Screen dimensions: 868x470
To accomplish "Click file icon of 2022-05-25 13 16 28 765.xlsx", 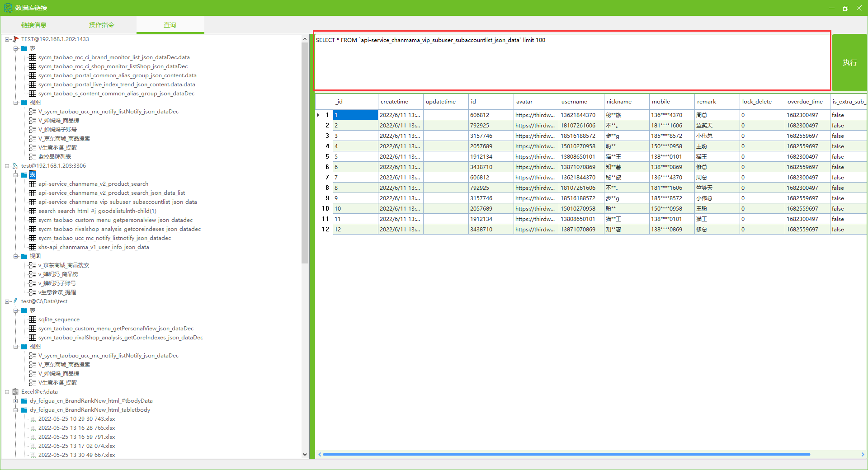I will [x=33, y=428].
